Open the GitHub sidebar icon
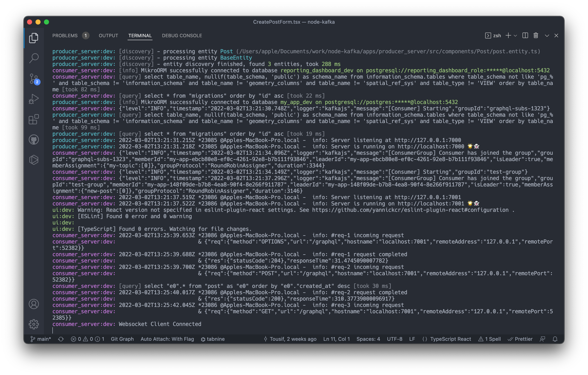 (x=34, y=140)
